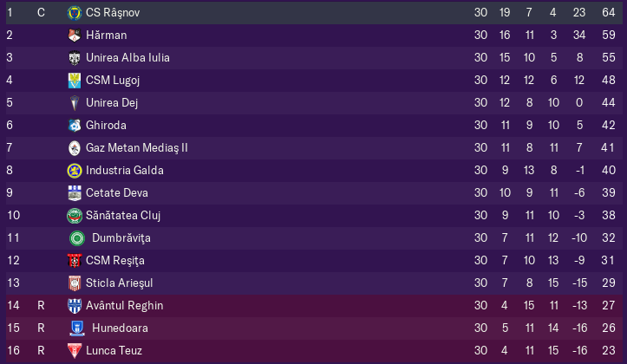Click the Lunca Teuz club badge
This screenshot has width=627, height=364.
coord(75,351)
